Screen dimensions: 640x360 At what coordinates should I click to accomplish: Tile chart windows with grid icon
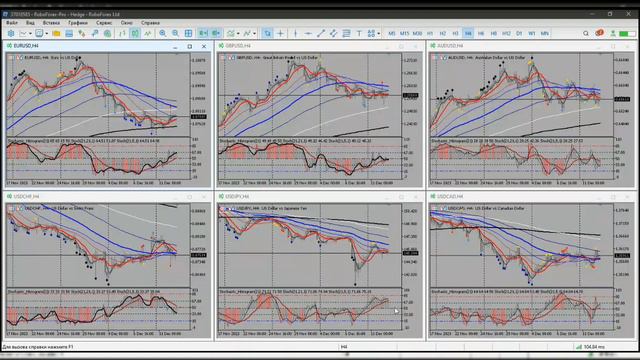click(x=188, y=33)
